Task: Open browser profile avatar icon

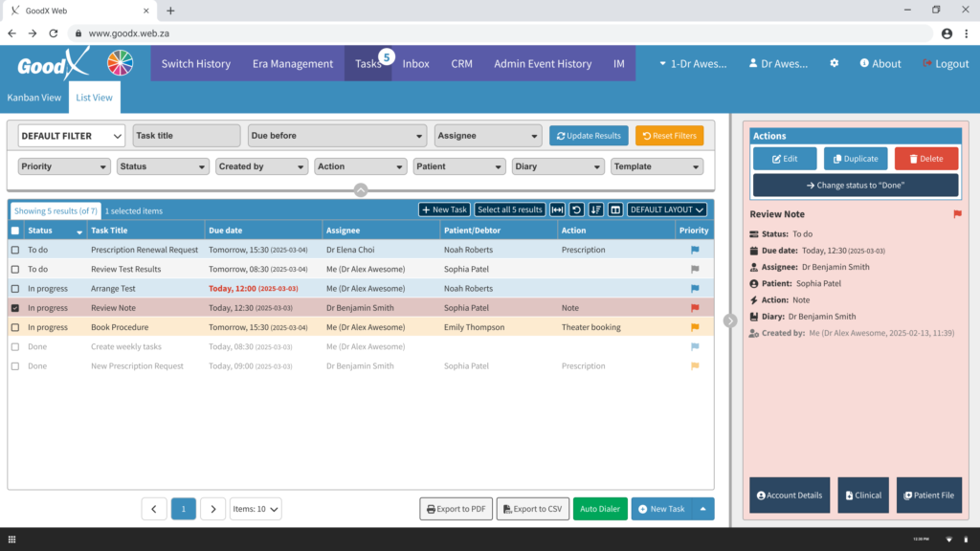Action: [947, 33]
